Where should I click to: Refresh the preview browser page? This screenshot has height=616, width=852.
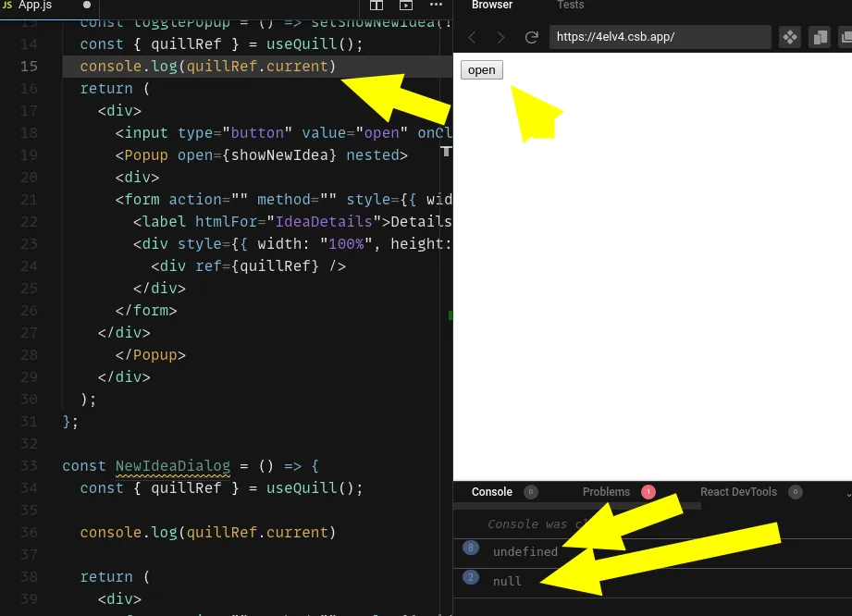pyautogui.click(x=531, y=37)
